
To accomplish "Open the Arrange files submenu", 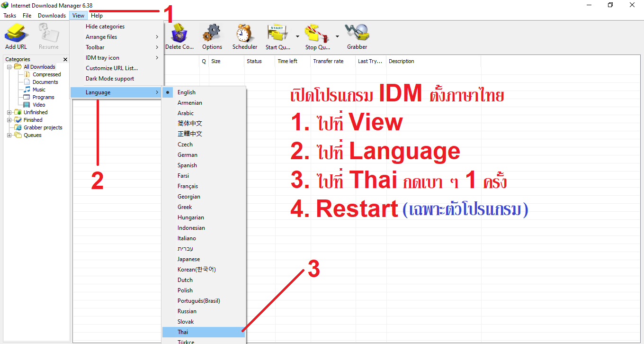I will click(117, 37).
